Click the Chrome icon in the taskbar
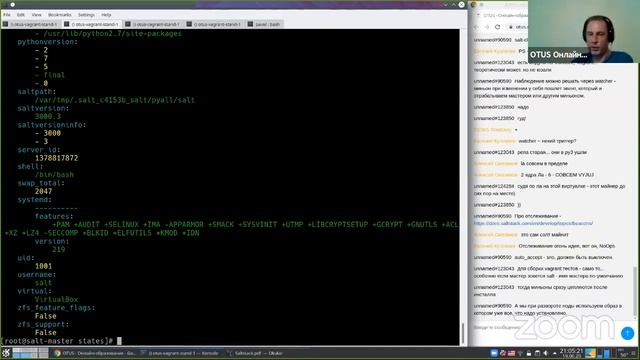The height and width of the screenshot is (360, 640). click(x=57, y=353)
